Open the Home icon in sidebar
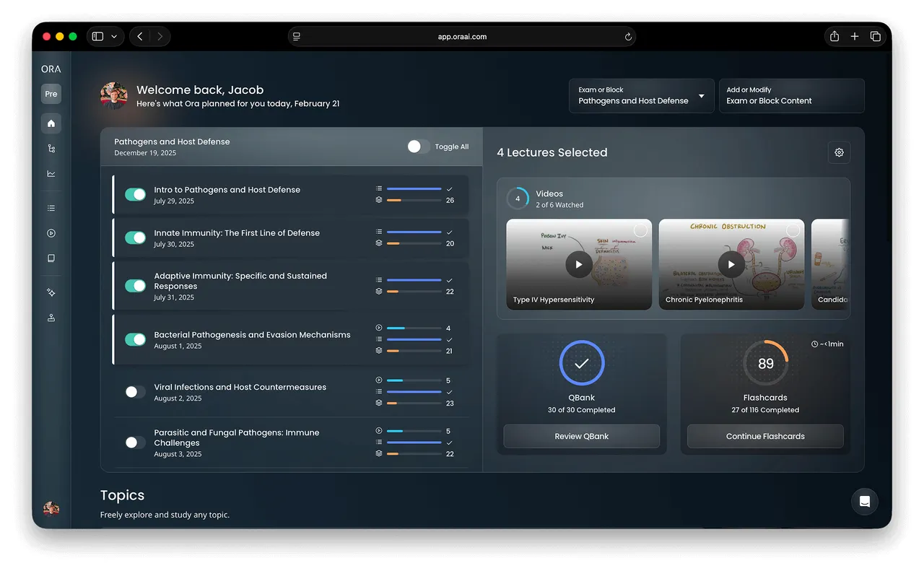Viewport: 924px width, 571px height. [51, 123]
